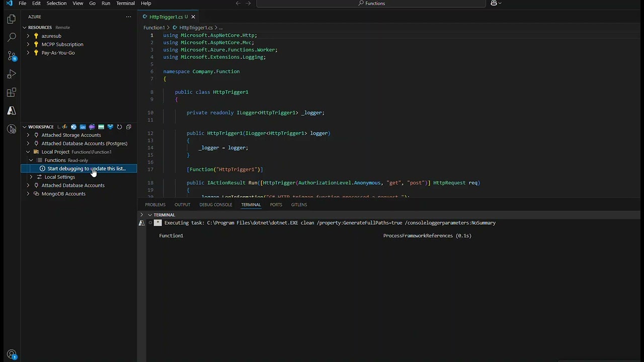
Task: Collapse all items in Workspace view
Action: coord(128,127)
